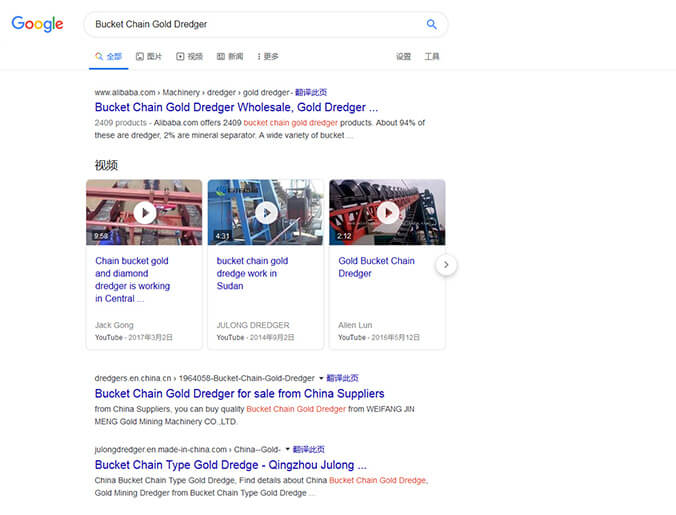This screenshot has width=676, height=515.
Task: Click the blue search magnifier button
Action: coord(432,24)
